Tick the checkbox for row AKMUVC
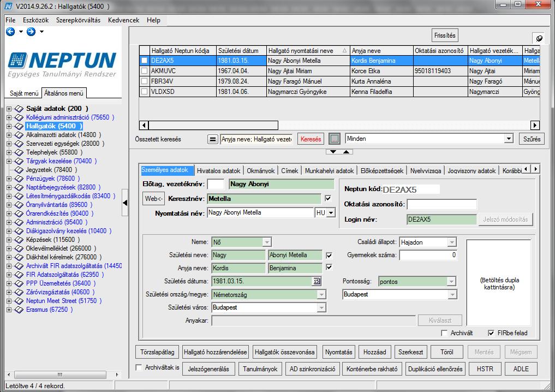This screenshot has width=555, height=392. pyautogui.click(x=145, y=71)
